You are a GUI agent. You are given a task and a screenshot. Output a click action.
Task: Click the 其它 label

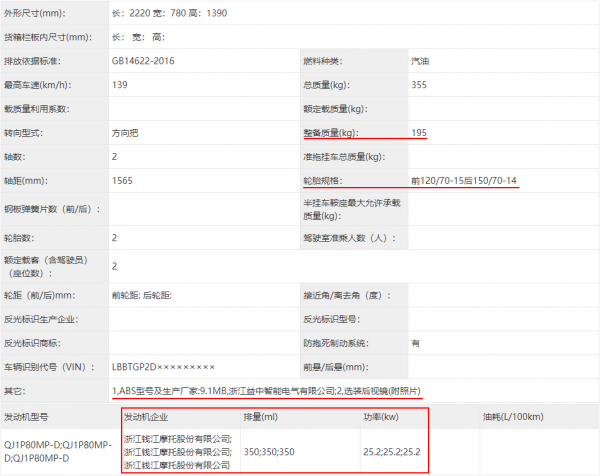click(15, 391)
